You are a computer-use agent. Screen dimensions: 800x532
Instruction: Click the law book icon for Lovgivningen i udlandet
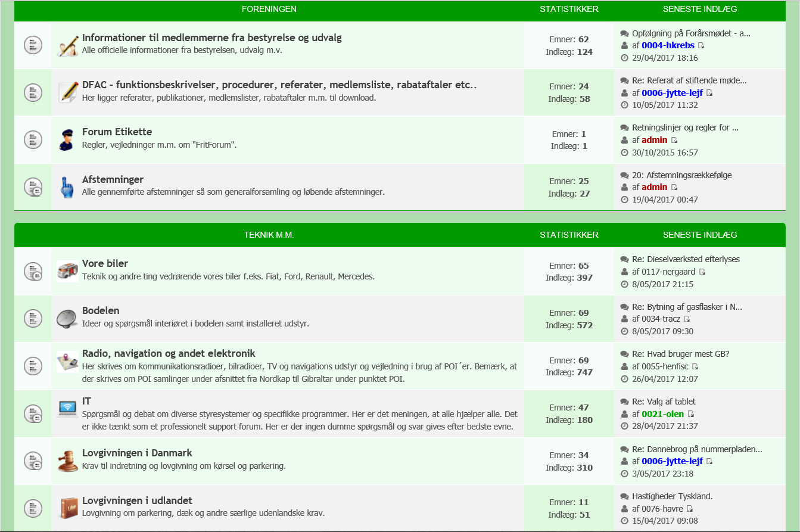click(x=68, y=508)
